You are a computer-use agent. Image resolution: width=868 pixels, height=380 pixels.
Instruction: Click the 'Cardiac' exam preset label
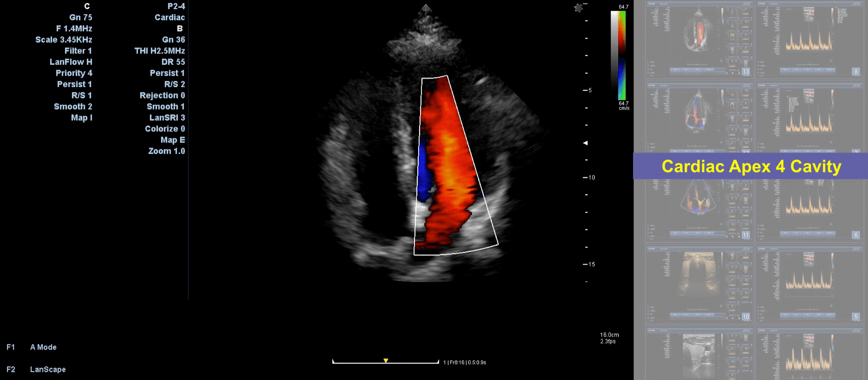click(170, 17)
